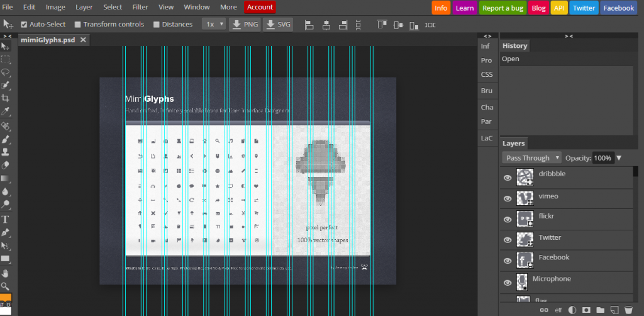Screen dimensions: 644x316
Task: Enable the Transform controls checkbox
Action: [77, 25]
